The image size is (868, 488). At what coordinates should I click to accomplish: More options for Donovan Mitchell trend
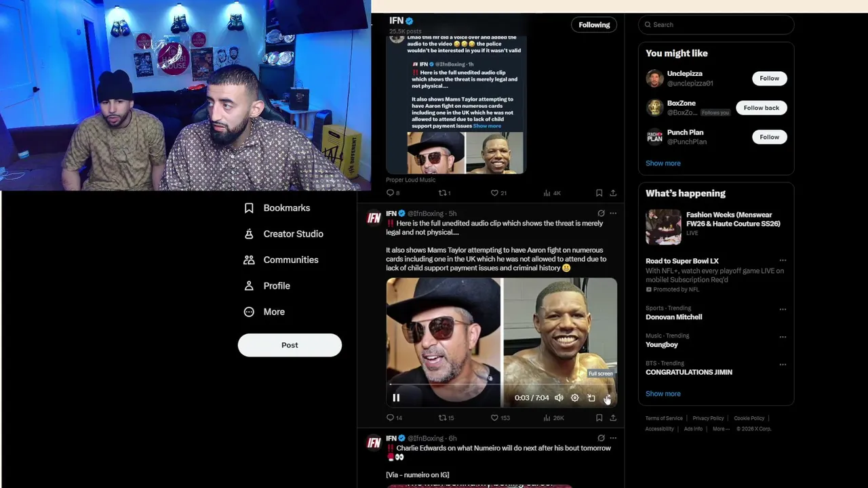click(x=783, y=310)
